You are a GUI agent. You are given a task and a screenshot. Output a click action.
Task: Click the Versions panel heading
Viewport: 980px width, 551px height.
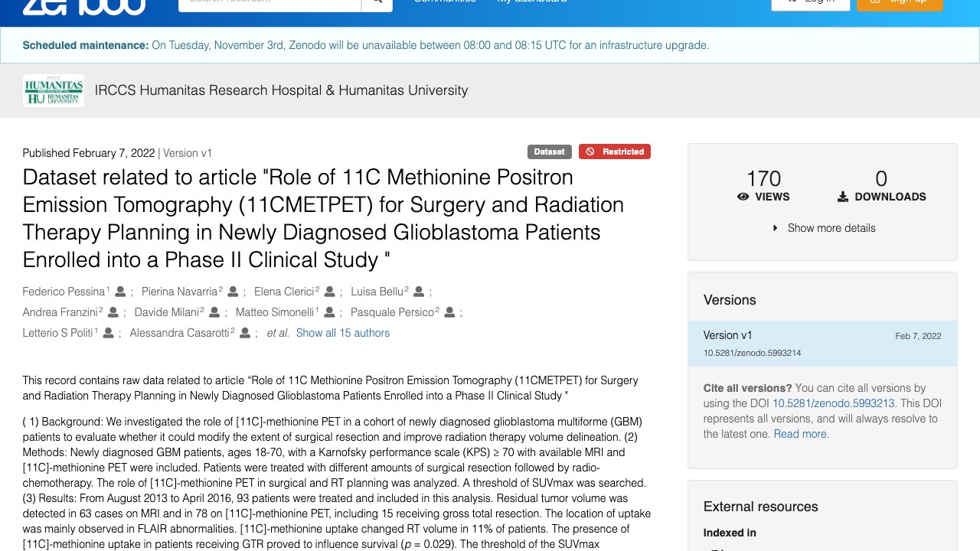[730, 300]
